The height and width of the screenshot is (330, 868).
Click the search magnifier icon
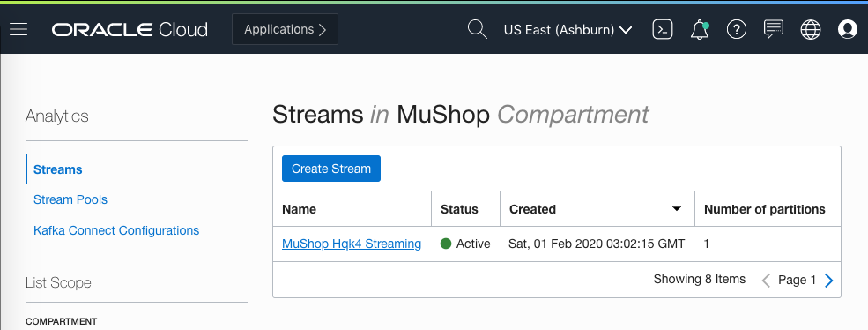click(x=477, y=29)
